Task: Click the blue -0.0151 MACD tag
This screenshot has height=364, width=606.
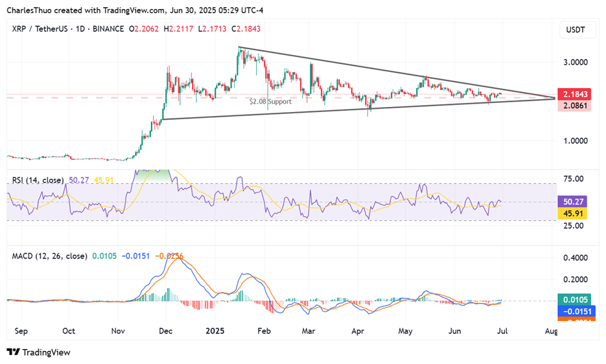Action: coord(574,312)
